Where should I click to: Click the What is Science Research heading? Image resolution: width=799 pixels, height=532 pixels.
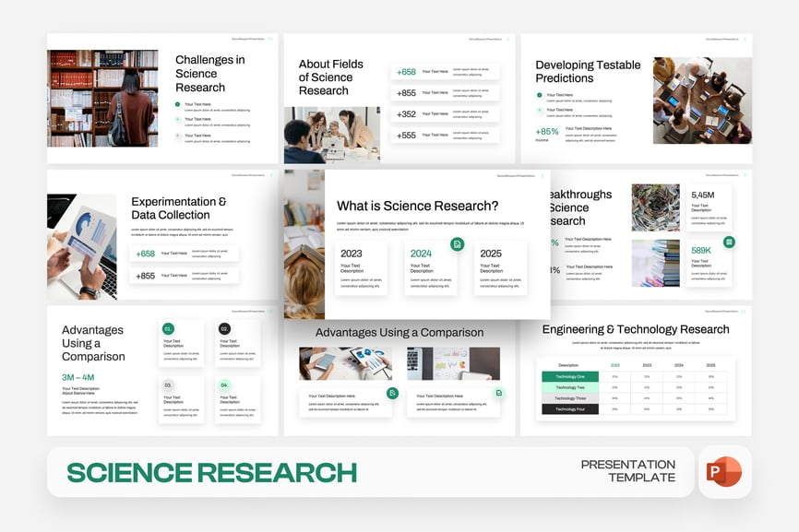[417, 206]
